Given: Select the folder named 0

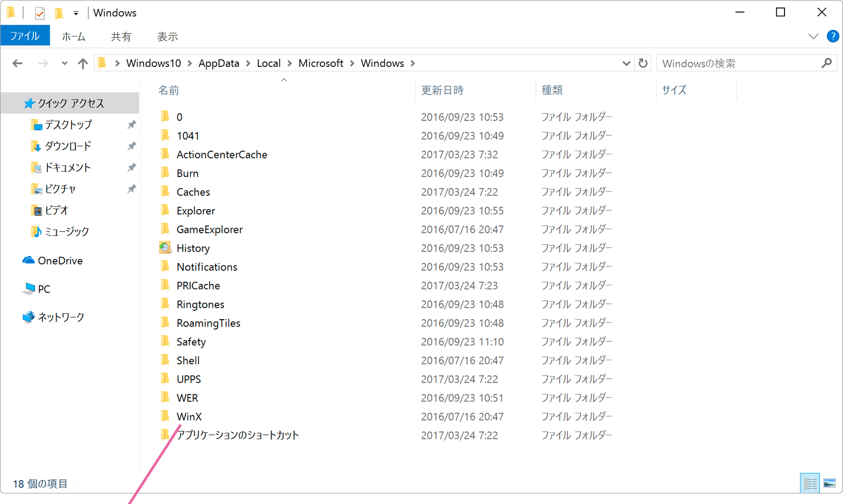Looking at the screenshot, I should click(x=180, y=117).
